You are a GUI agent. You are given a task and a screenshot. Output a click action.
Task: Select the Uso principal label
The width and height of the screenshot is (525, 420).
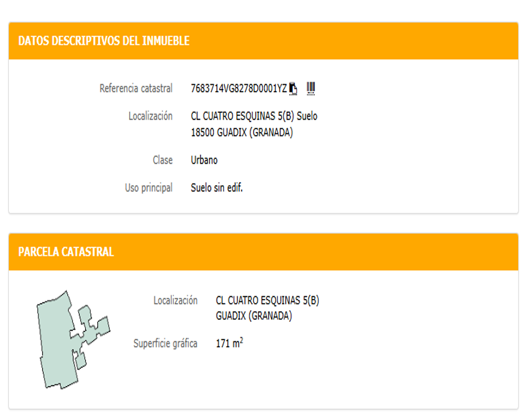[x=149, y=188]
